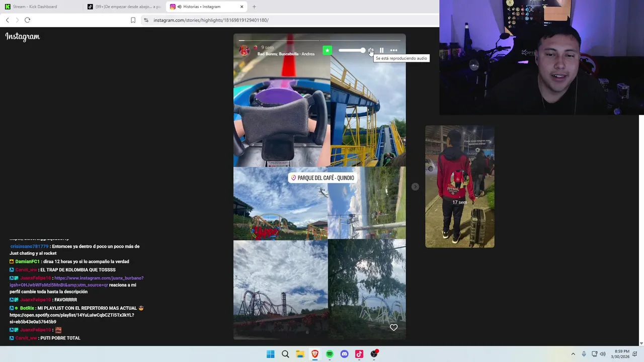The height and width of the screenshot is (362, 644).
Task: Click the green close-friends star badge
Action: click(x=327, y=50)
